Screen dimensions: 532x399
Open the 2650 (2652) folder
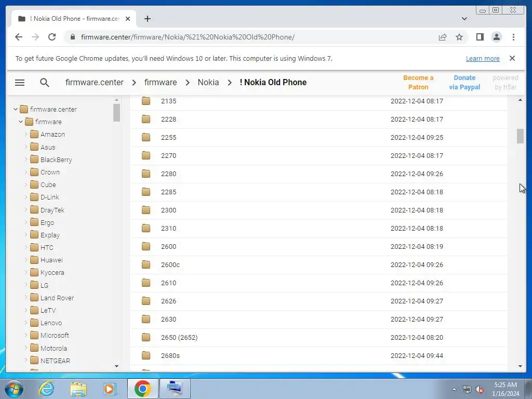pyautogui.click(x=318, y=338)
